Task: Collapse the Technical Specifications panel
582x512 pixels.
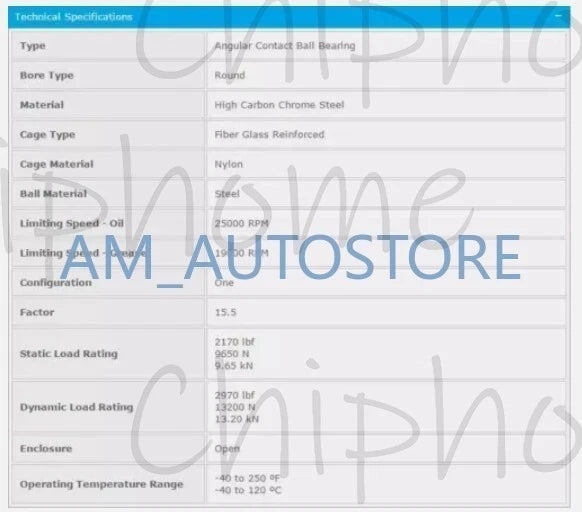Action: (558, 16)
